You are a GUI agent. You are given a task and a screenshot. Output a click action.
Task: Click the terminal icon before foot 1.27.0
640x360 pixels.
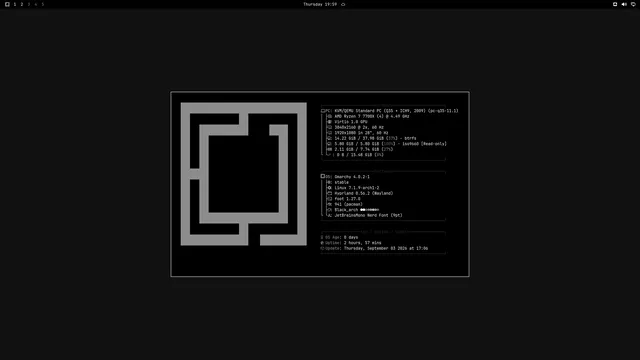pos(330,199)
